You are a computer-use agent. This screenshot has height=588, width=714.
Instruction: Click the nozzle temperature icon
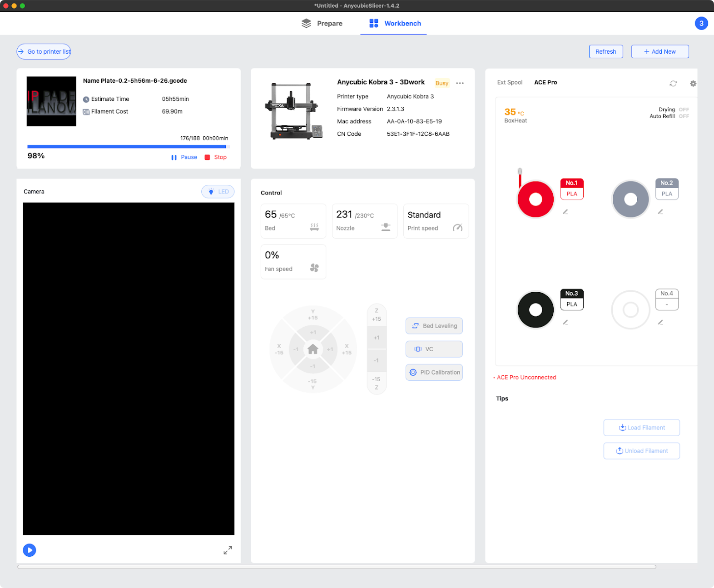[386, 227]
